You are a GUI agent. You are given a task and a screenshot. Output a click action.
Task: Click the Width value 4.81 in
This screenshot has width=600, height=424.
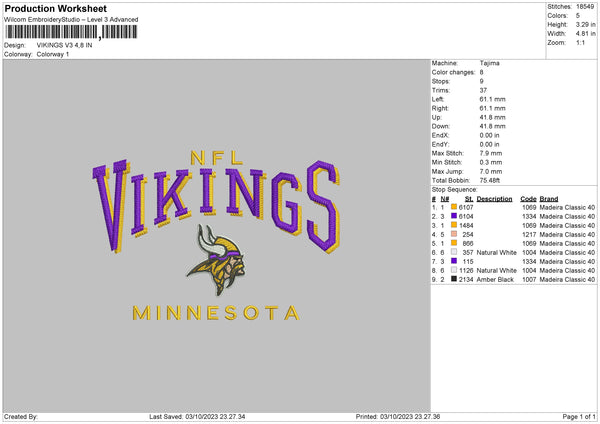point(585,34)
